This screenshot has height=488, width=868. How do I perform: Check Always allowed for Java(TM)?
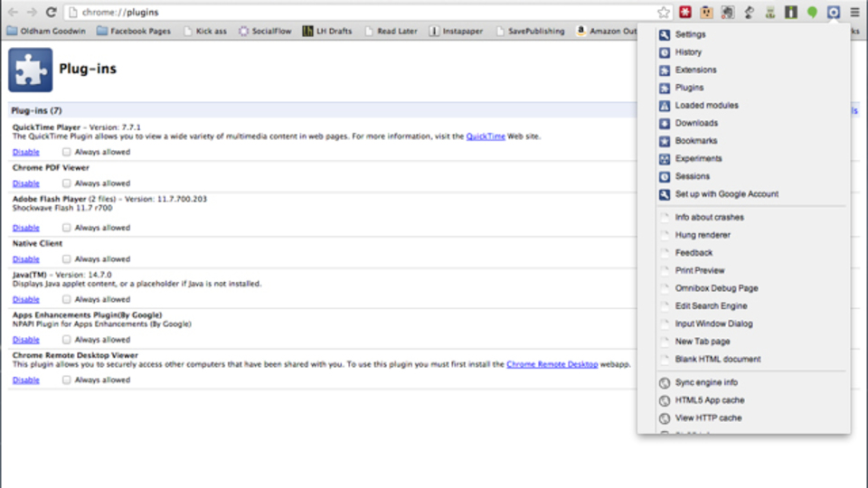pos(66,299)
